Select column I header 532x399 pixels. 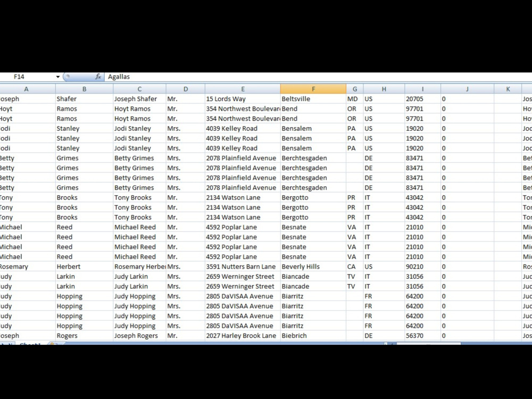(423, 89)
